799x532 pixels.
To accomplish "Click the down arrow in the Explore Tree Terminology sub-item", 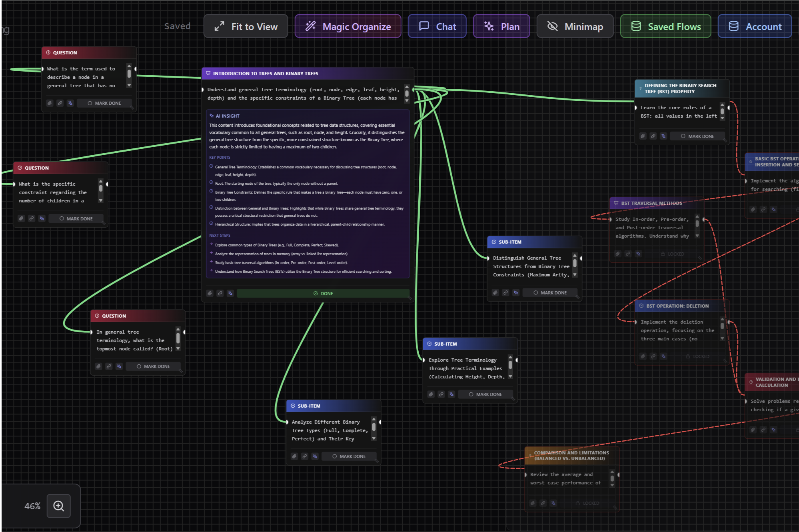I will tap(510, 376).
